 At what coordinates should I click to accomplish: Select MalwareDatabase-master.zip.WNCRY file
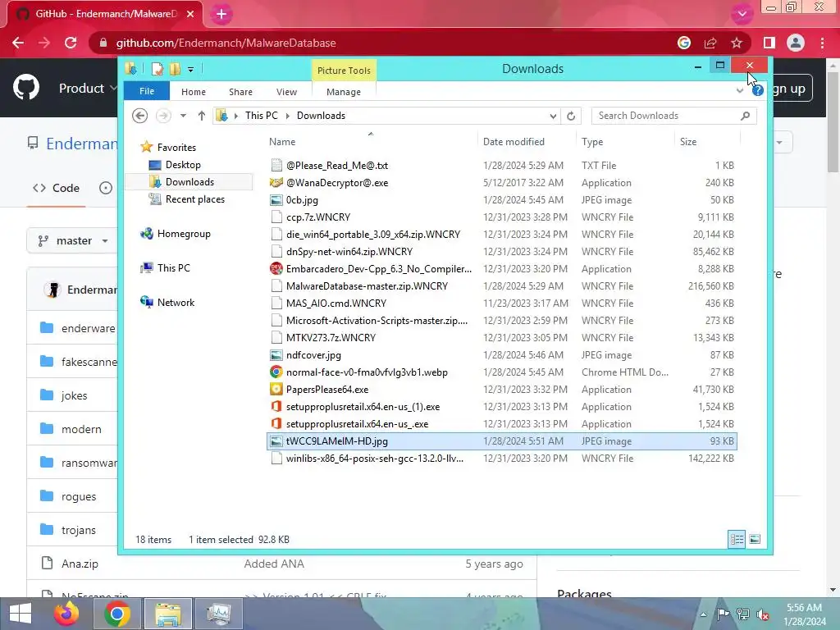367,286
